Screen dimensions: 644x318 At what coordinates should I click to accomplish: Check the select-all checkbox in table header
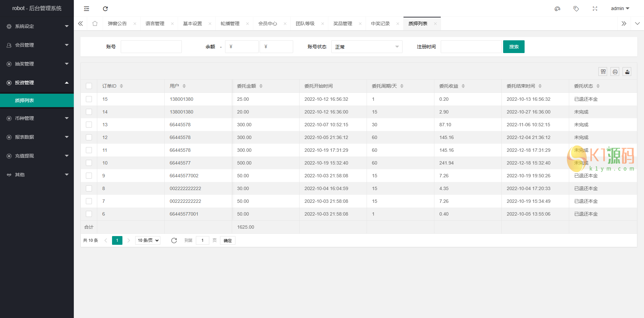coord(89,86)
